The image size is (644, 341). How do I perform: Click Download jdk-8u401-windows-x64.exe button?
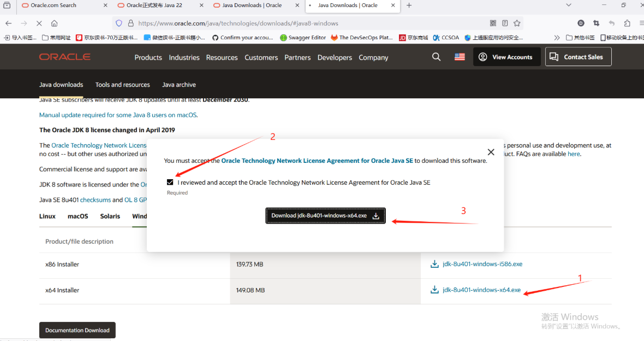[325, 215]
